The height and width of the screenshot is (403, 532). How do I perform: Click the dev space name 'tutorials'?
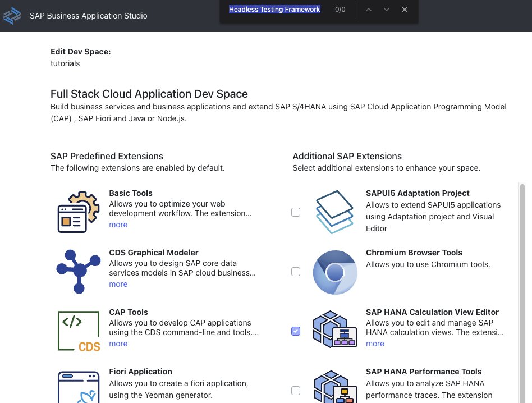(x=65, y=63)
